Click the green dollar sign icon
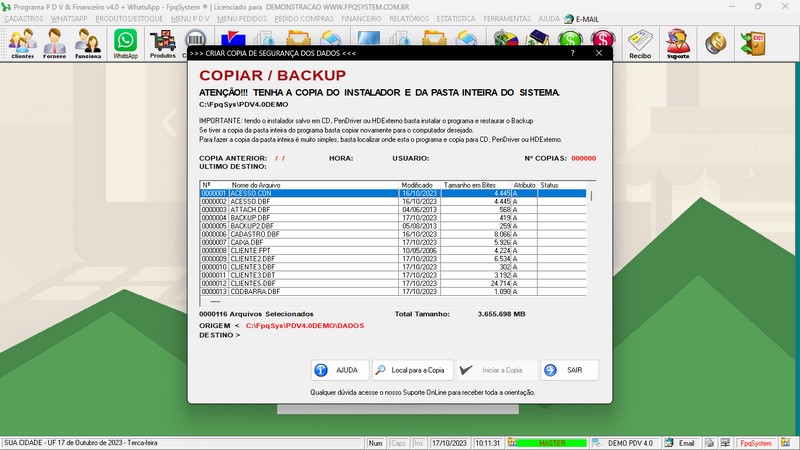800x450 pixels. click(570, 38)
